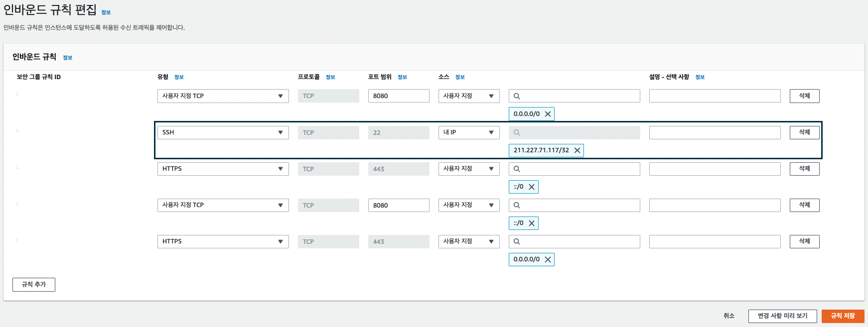Click source search field of 8080 rule with ::/0

point(575,205)
